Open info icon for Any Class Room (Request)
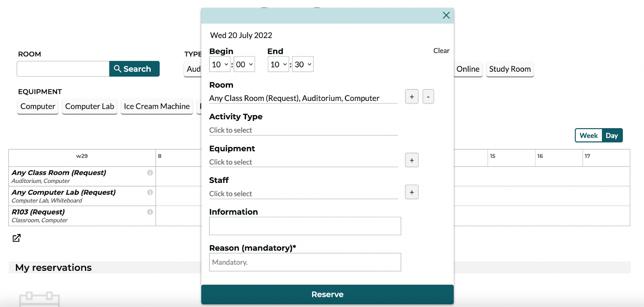This screenshot has height=307, width=644. tap(150, 172)
